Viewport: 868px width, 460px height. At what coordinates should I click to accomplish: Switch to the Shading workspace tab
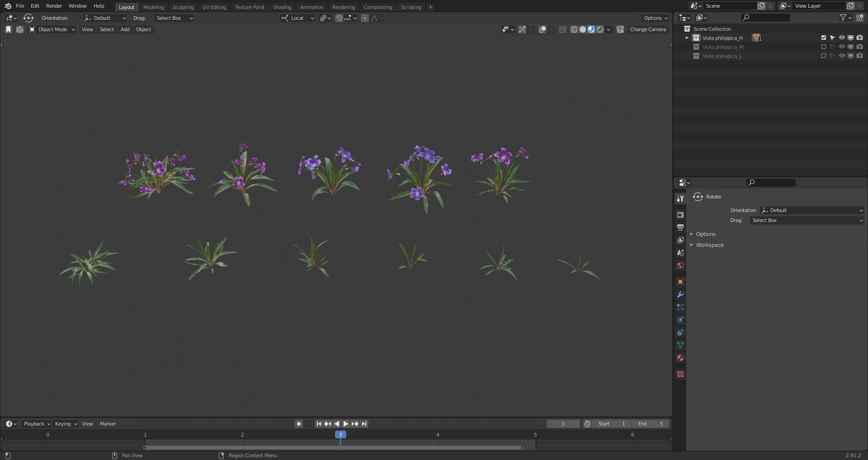click(282, 7)
